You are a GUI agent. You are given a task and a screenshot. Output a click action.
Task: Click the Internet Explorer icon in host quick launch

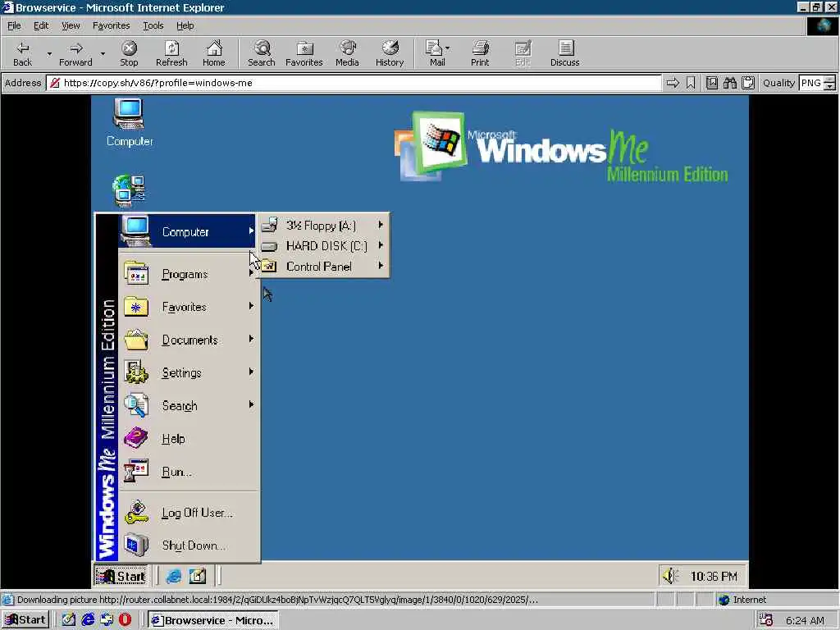pyautogui.click(x=88, y=620)
